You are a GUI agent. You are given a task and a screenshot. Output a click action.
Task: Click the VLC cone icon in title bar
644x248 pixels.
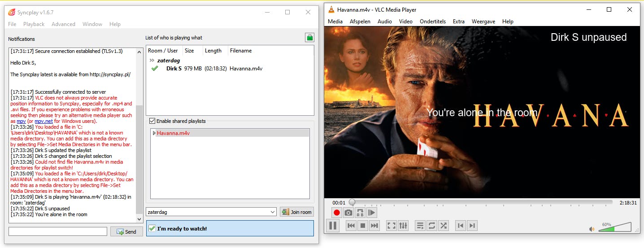(331, 9)
